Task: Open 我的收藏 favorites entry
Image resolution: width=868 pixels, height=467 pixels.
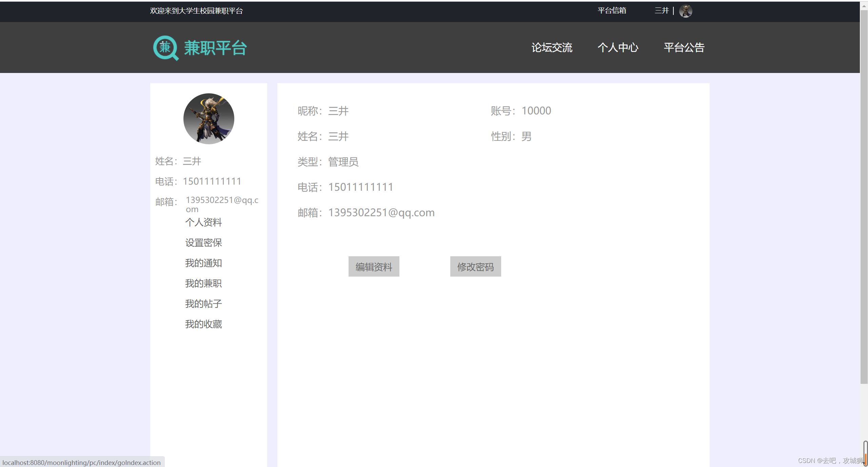Action: pyautogui.click(x=203, y=324)
